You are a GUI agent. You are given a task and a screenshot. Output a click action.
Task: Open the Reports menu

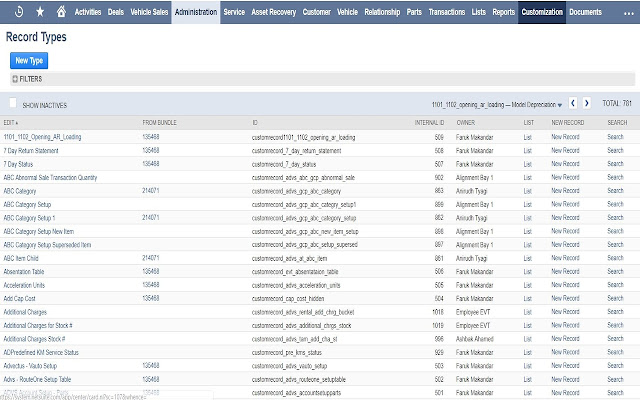[503, 12]
